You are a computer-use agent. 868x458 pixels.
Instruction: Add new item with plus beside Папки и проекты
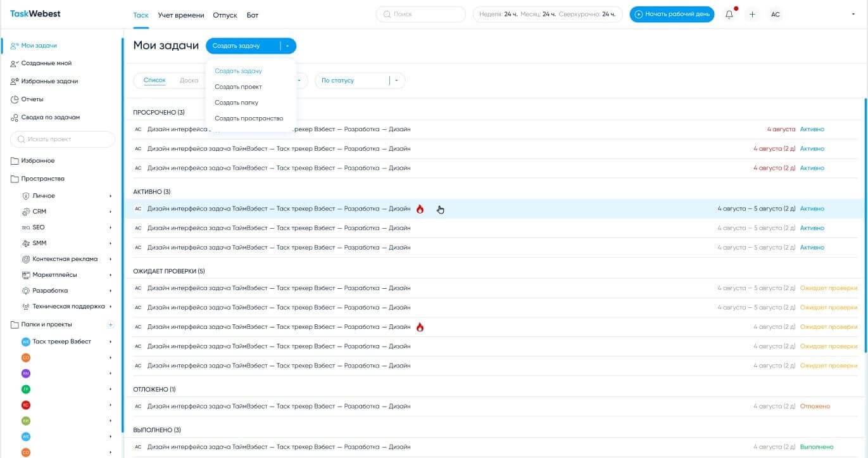pos(110,324)
